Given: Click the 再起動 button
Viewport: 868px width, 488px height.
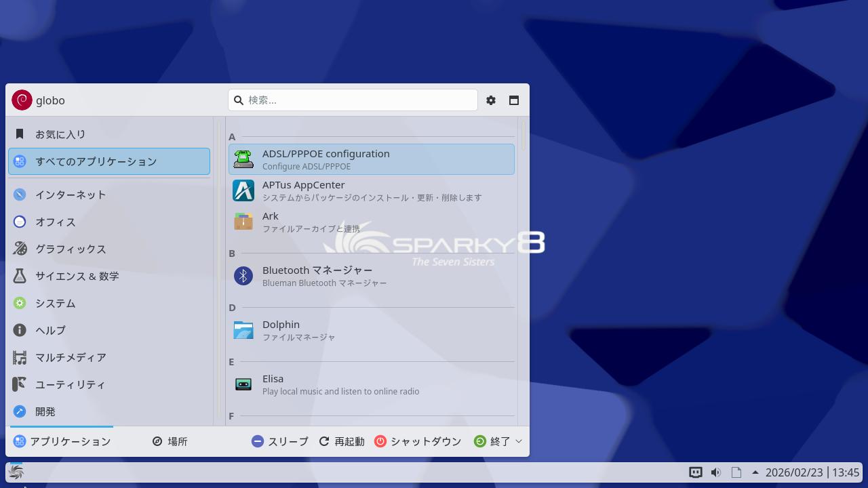Looking at the screenshot, I should [x=342, y=441].
